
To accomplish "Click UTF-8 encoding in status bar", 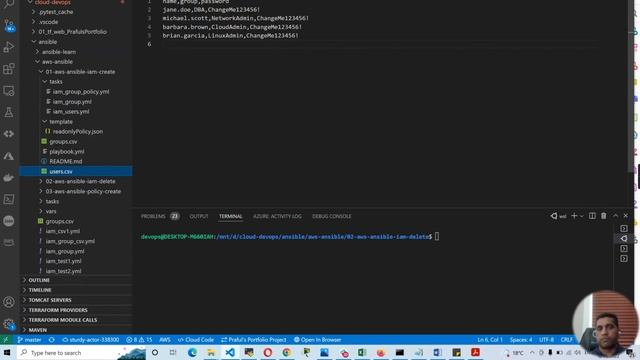I will (x=547, y=340).
